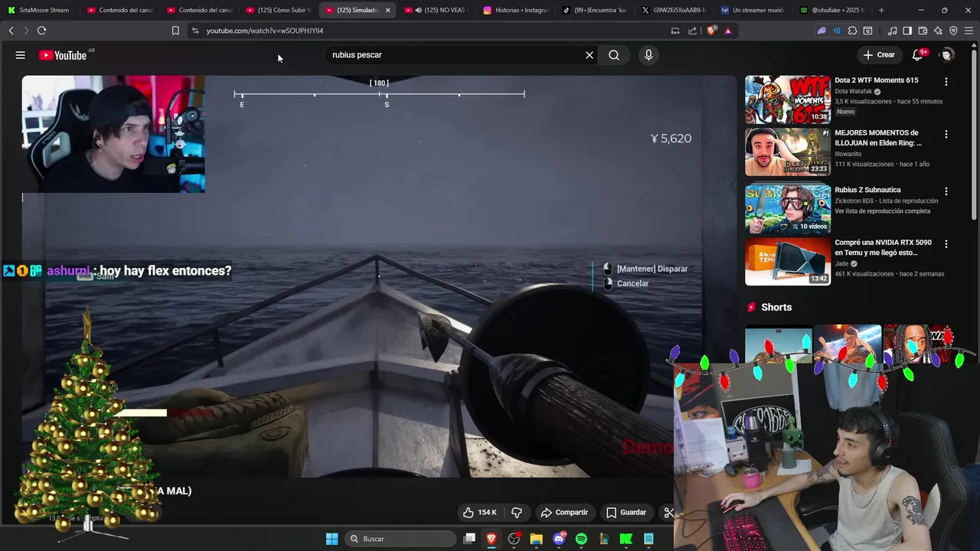The image size is (980, 551).
Task: Open options for Dota 2 WTF Moments video
Action: coord(946,81)
